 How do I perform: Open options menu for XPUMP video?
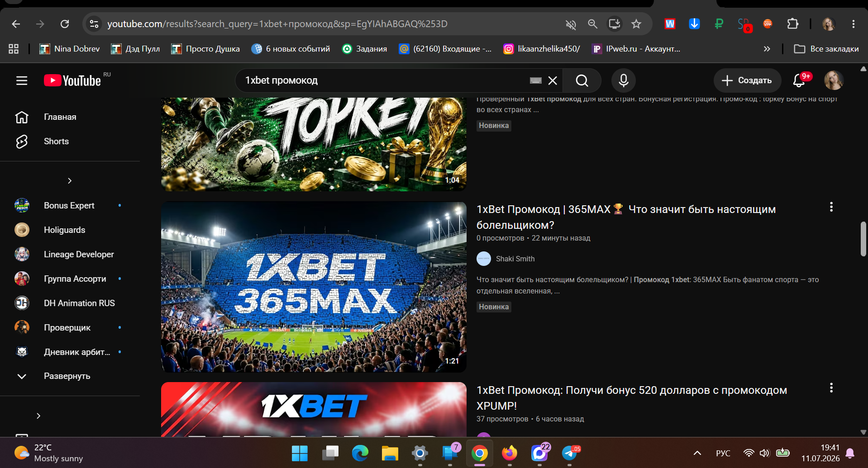[831, 388]
